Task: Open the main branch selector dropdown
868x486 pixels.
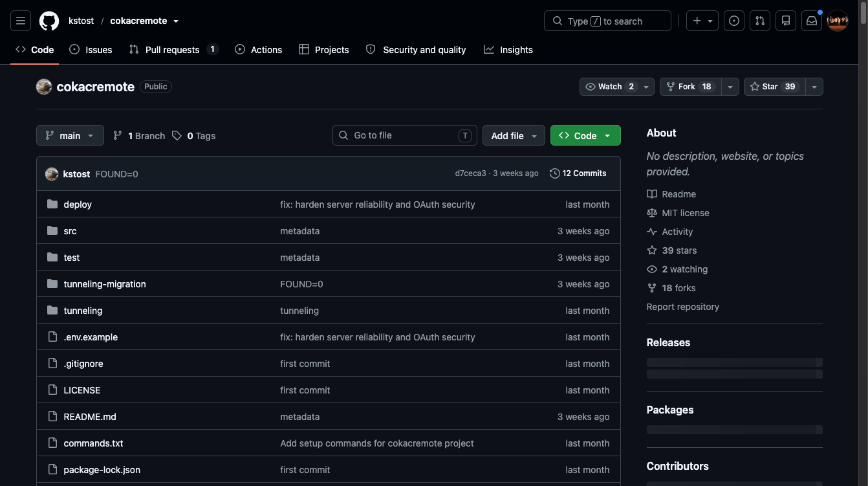Action: pyautogui.click(x=70, y=135)
